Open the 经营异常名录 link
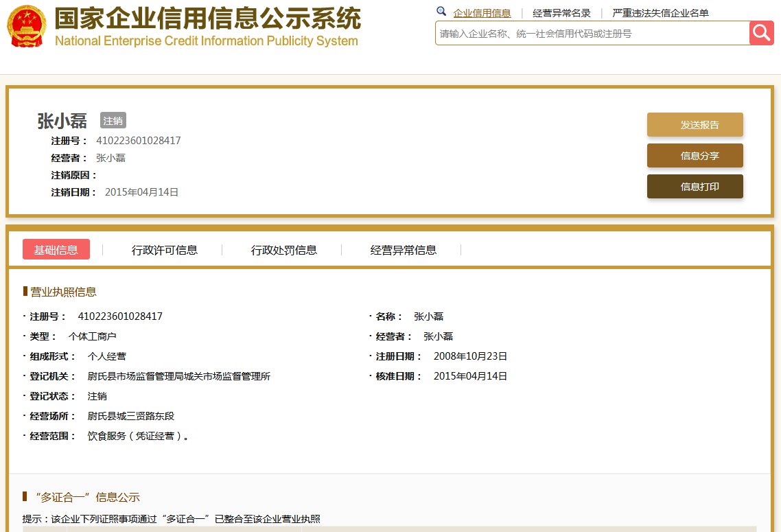 click(561, 13)
